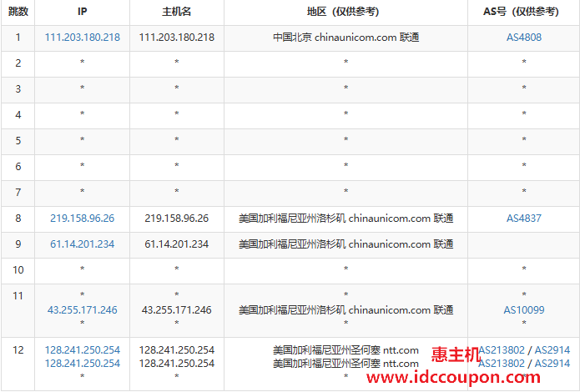Select hop 8 region cell 洛杉矶 chinaunicom.com

(345, 219)
